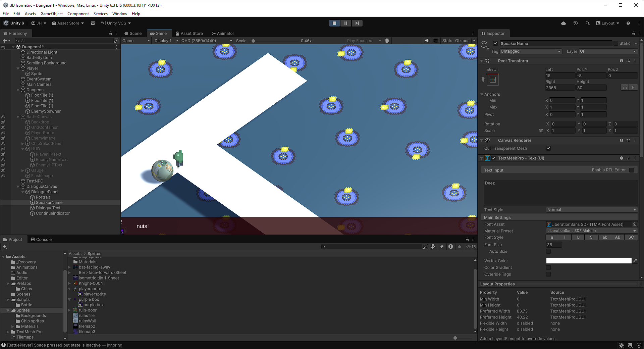This screenshot has width=644, height=349.
Task: Open the Window menu
Action: pyautogui.click(x=120, y=14)
